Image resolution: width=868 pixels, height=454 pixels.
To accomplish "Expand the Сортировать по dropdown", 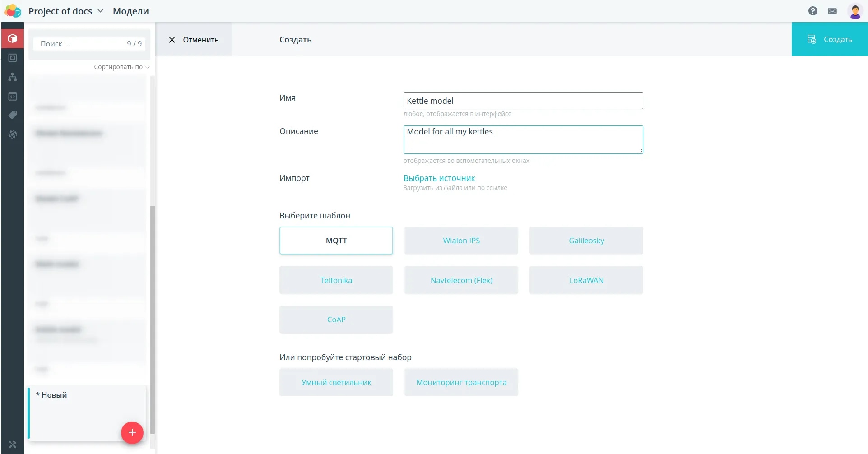I will point(122,67).
